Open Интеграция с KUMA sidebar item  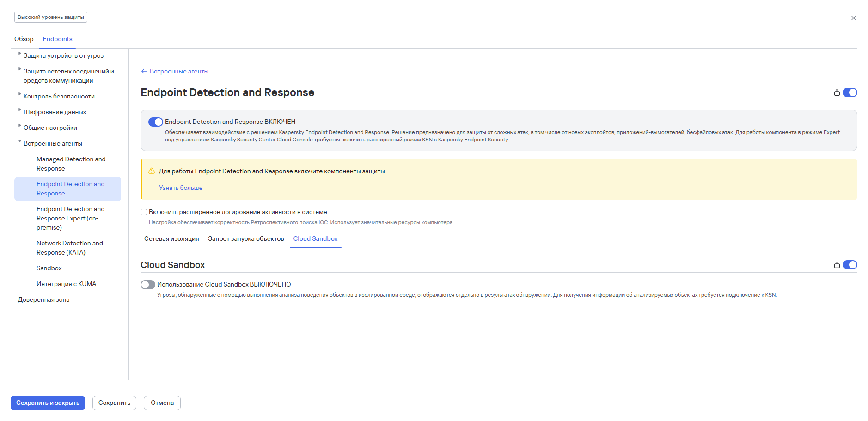click(x=67, y=284)
